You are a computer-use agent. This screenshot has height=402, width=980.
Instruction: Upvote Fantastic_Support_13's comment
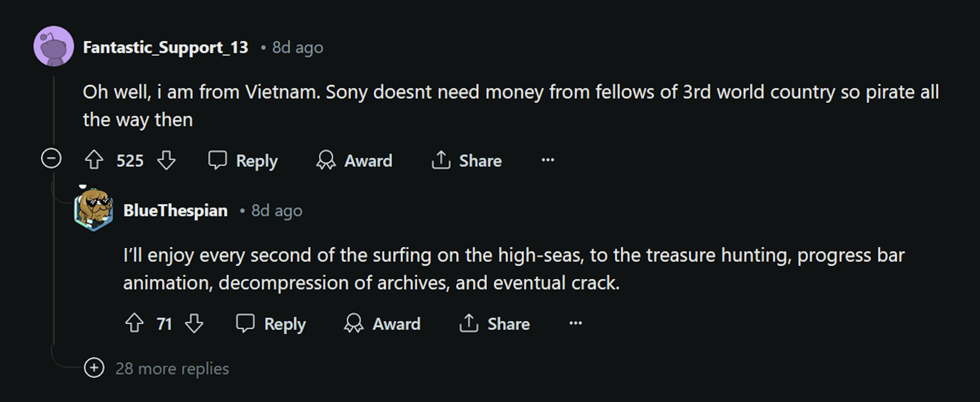[x=94, y=160]
